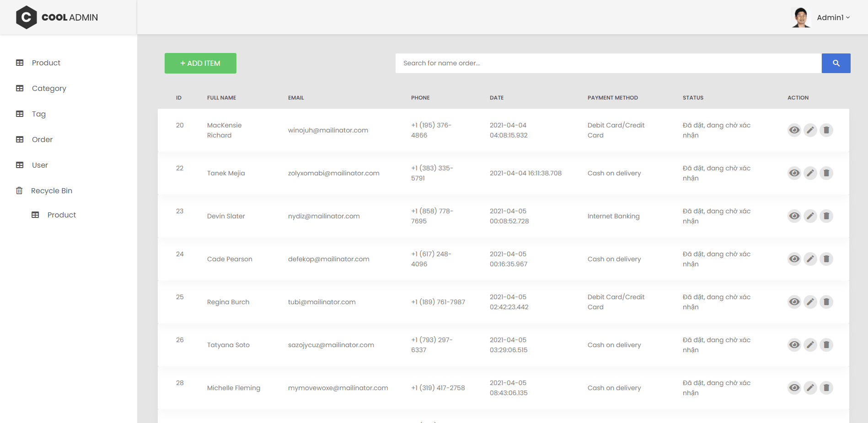Click order ID 25 cell
The image size is (868, 423).
(180, 297)
